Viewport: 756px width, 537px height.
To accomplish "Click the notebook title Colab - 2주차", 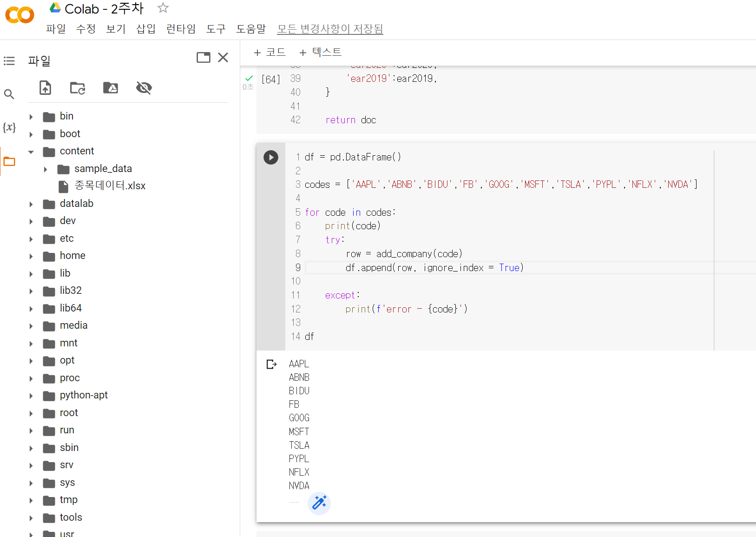I will pos(105,8).
